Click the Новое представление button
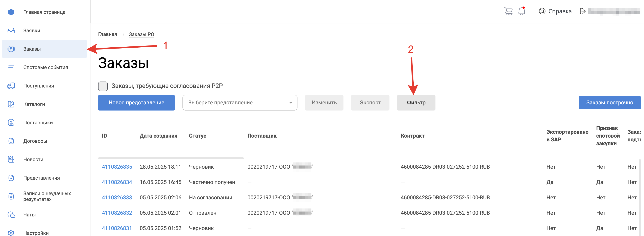 click(x=136, y=103)
